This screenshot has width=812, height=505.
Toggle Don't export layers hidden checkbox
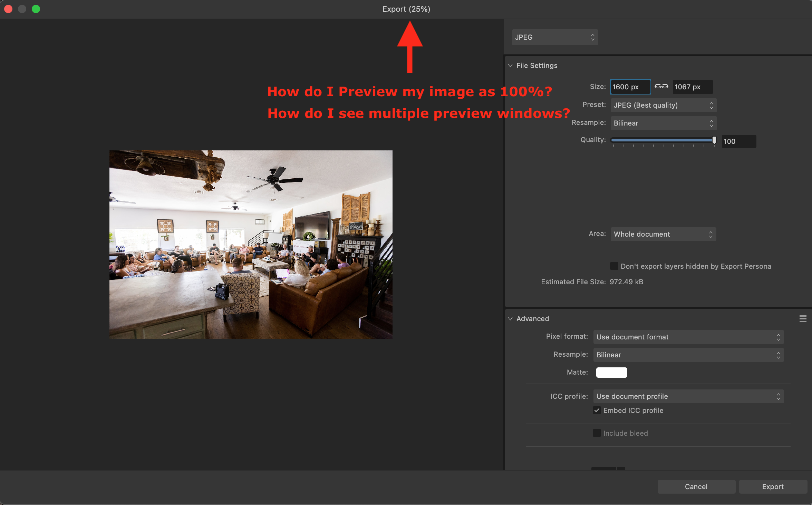tap(614, 266)
